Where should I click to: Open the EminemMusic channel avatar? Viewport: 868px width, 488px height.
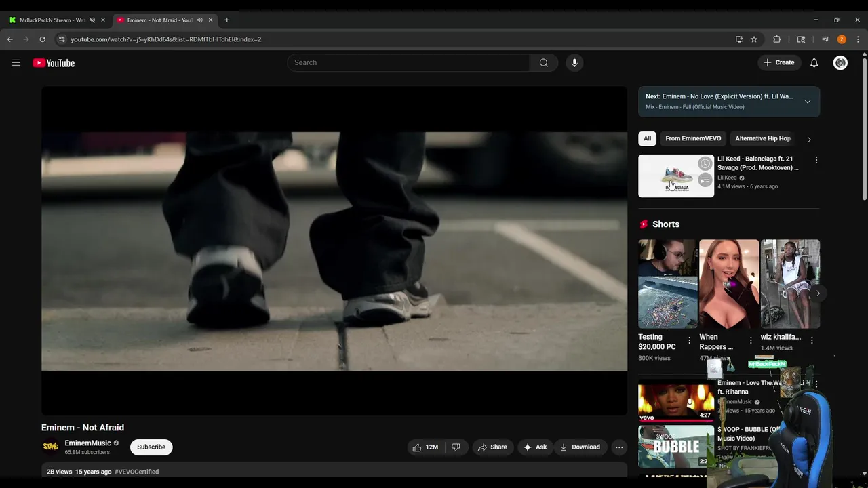(x=50, y=447)
